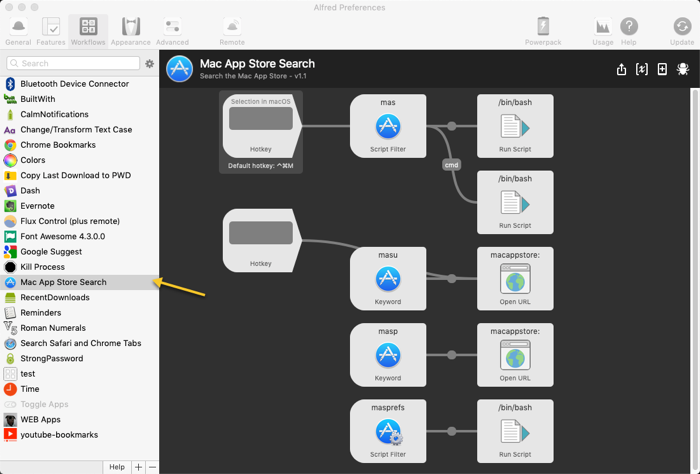Select the test workflow
700x474 pixels.
click(79, 374)
